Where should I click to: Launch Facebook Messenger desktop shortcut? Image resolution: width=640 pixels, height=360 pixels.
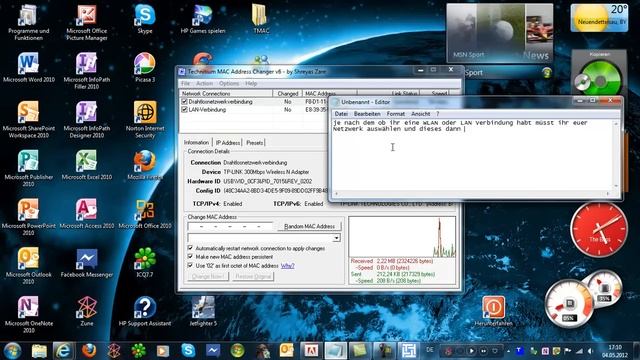click(x=87, y=263)
